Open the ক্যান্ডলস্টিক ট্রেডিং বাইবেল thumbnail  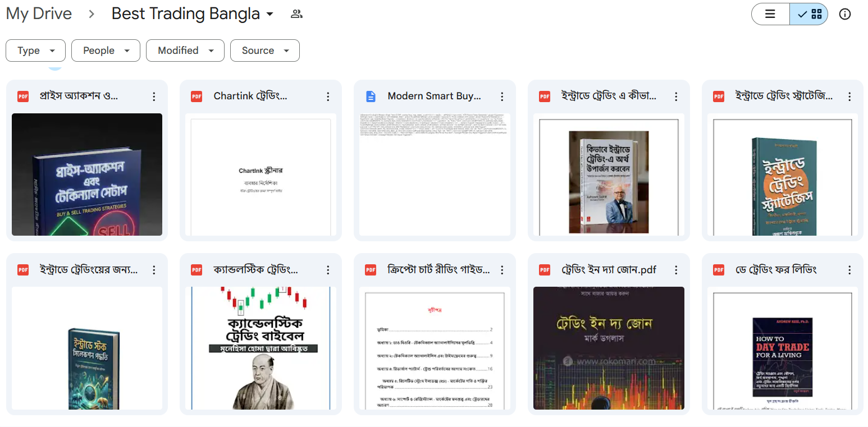coord(261,348)
